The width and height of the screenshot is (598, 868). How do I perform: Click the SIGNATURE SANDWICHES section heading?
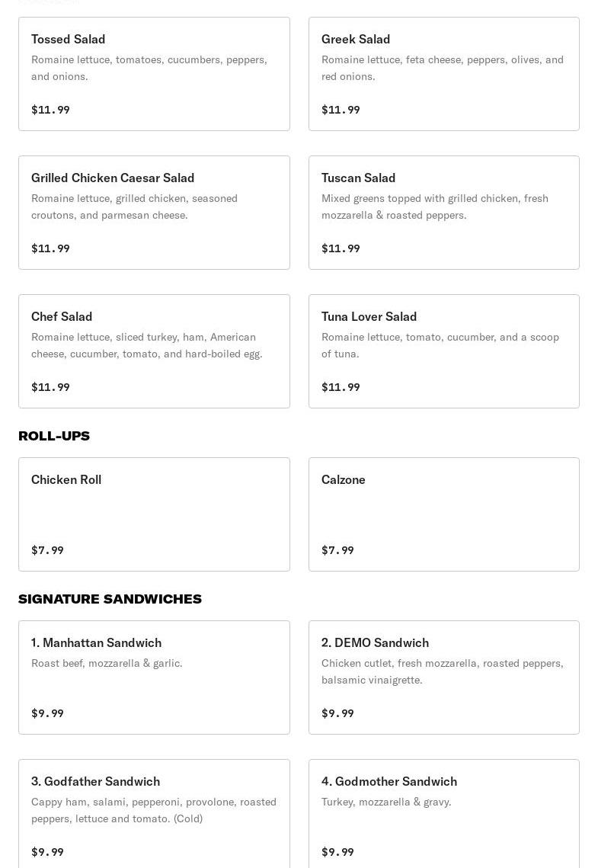coord(110,599)
